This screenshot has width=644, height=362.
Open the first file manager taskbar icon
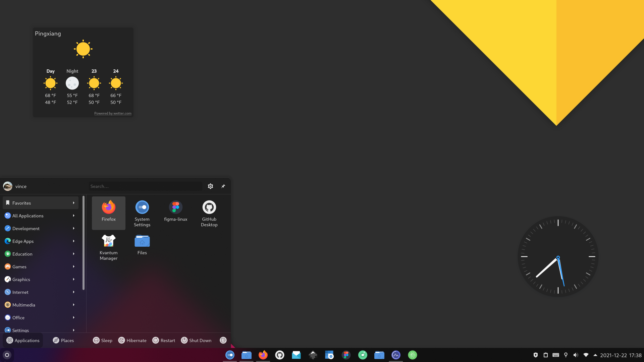pyautogui.click(x=247, y=355)
